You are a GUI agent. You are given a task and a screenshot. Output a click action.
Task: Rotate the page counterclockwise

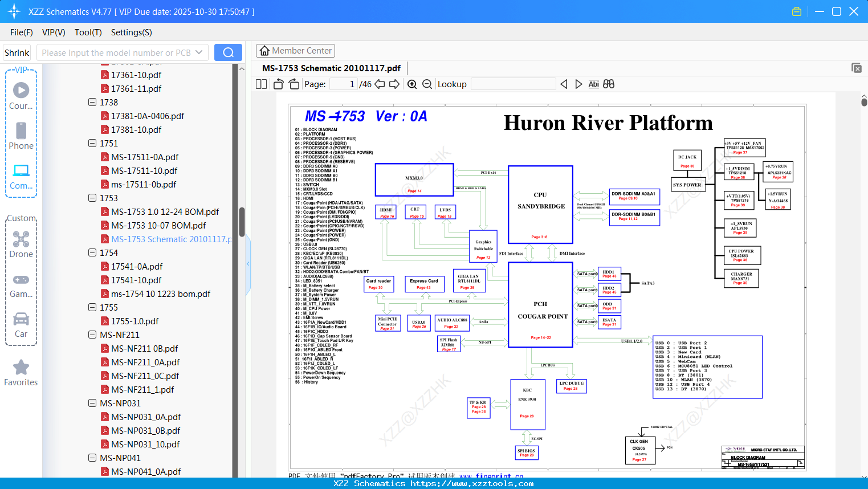pos(279,84)
